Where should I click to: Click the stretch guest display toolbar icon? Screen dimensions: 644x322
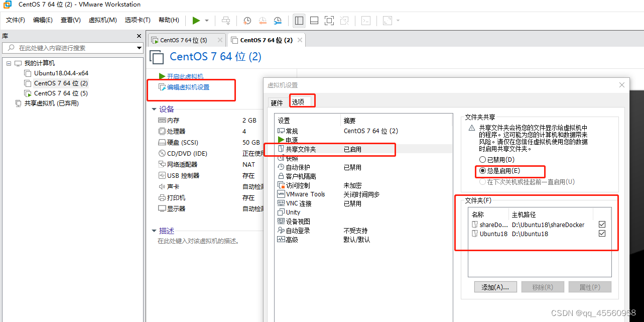click(x=387, y=21)
